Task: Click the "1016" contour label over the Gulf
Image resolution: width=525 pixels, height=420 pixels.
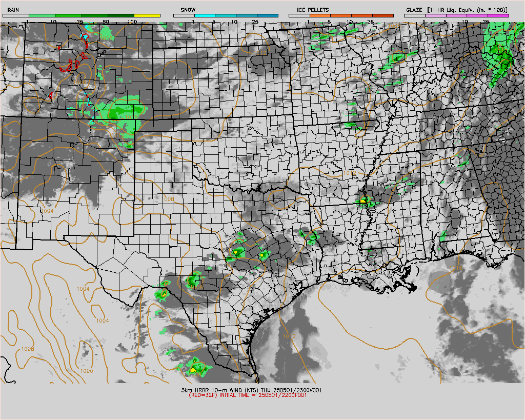Action: [x=455, y=268]
